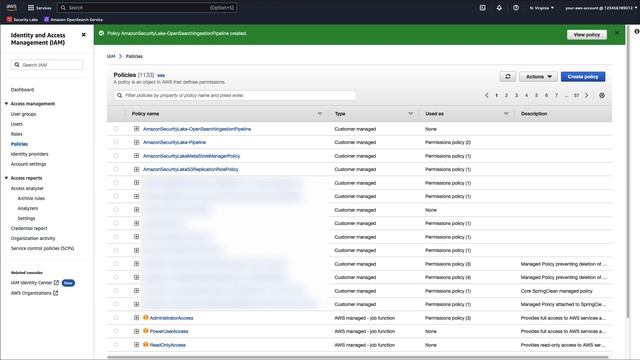This screenshot has height=360, width=640.
Task: Dismiss the green success banner
Action: [617, 33]
